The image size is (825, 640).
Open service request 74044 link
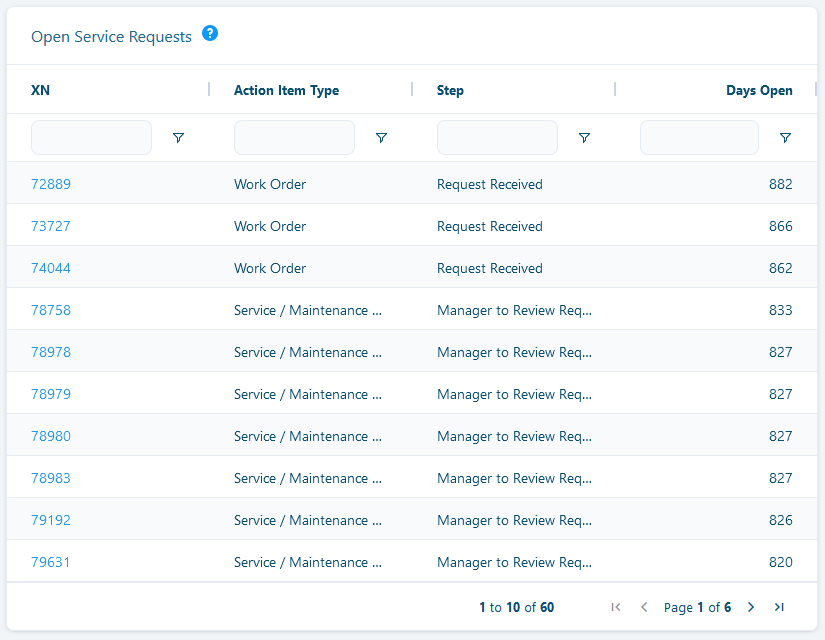pyautogui.click(x=51, y=268)
